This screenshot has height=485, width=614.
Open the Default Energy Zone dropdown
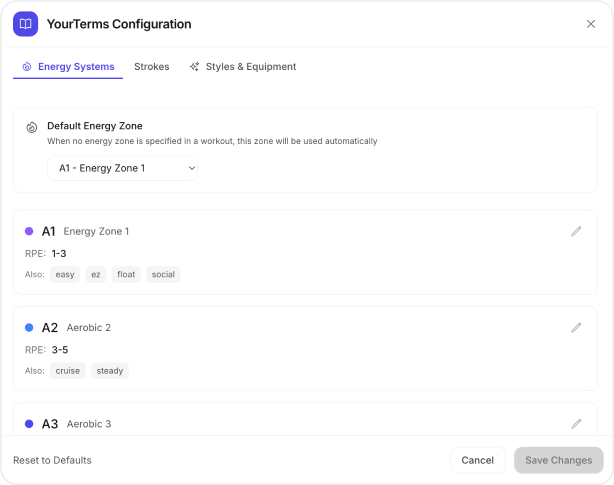tap(122, 168)
